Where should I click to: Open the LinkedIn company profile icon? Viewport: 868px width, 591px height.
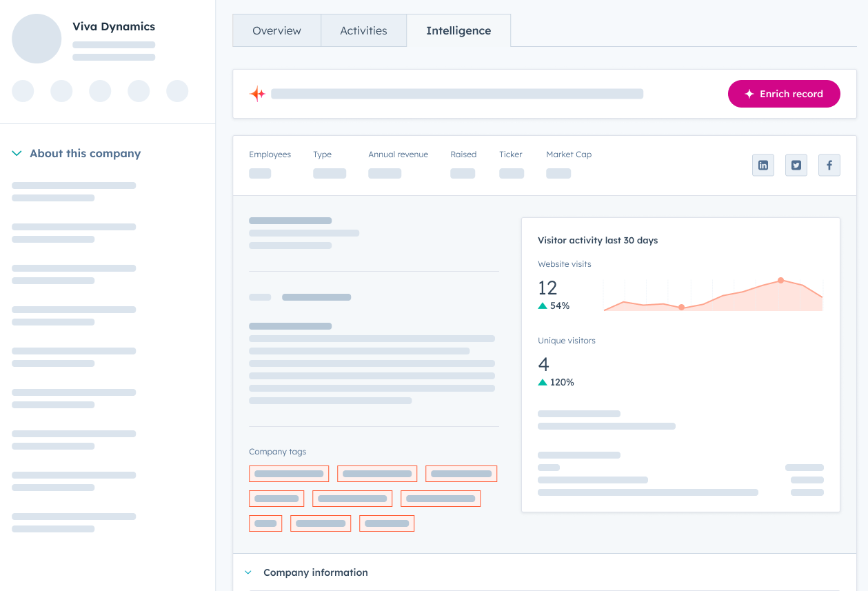coord(763,165)
